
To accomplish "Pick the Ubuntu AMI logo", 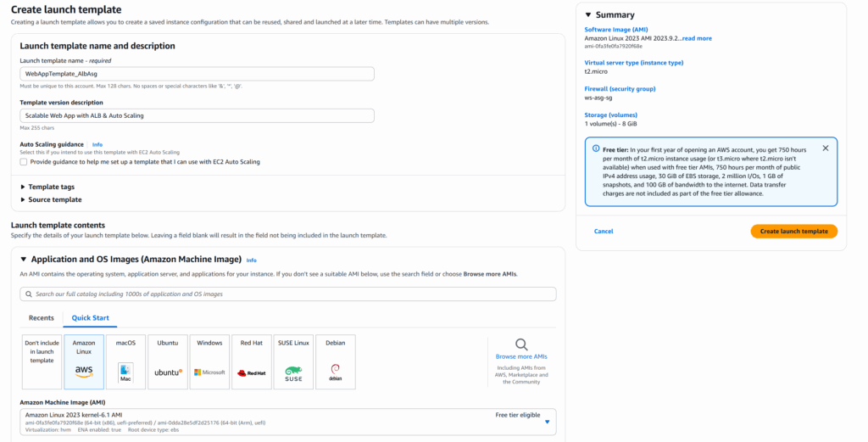I will (x=168, y=372).
